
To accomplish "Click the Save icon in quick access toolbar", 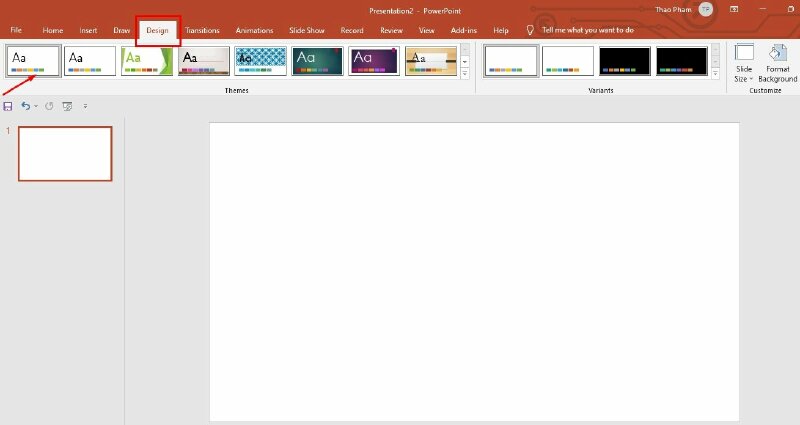I will point(8,105).
